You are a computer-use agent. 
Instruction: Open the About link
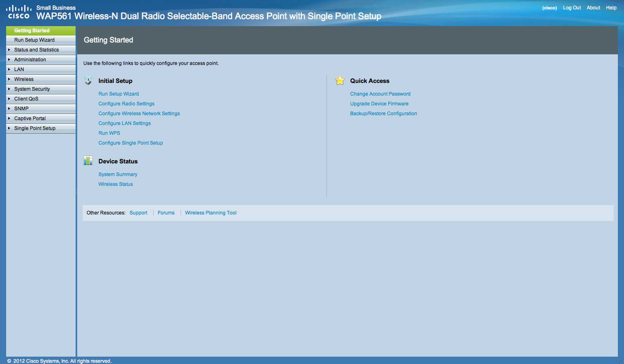pyautogui.click(x=593, y=8)
